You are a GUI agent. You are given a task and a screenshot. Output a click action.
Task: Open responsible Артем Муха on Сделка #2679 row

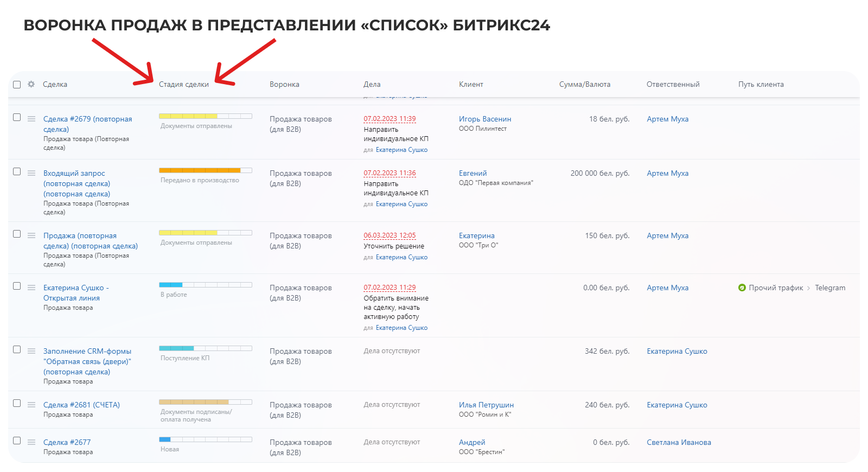(x=667, y=119)
